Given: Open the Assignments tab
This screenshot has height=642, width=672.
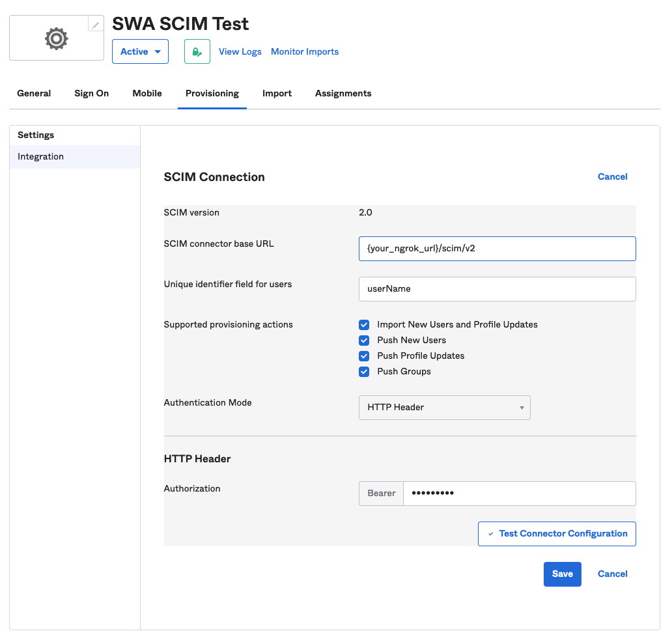Looking at the screenshot, I should [343, 94].
